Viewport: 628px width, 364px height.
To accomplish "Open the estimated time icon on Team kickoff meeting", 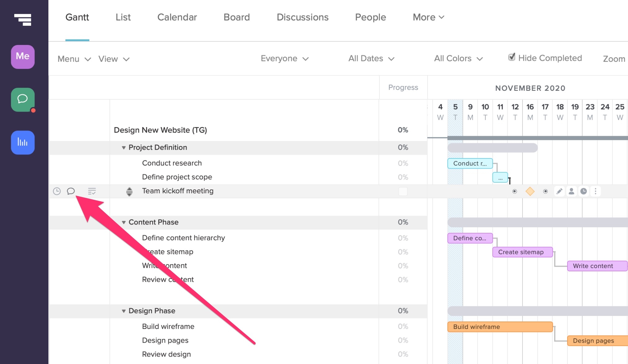I will coord(57,191).
